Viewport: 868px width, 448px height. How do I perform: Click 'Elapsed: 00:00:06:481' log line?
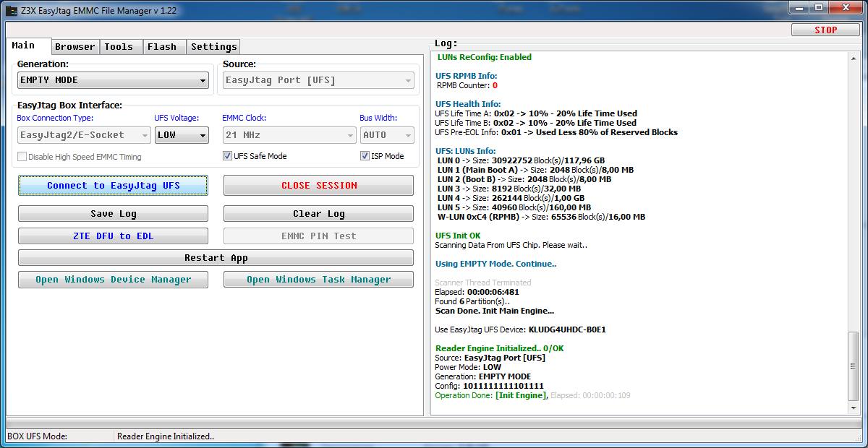(477, 292)
